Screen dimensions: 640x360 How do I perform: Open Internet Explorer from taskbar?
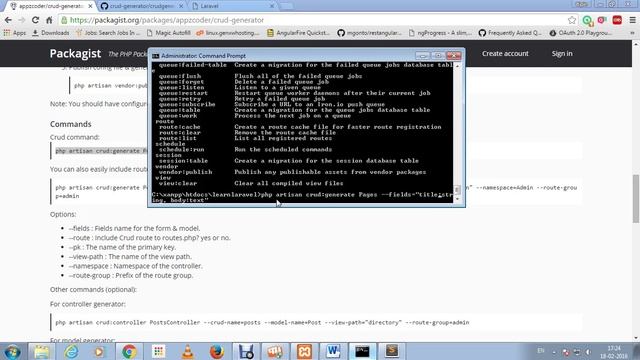71,351
